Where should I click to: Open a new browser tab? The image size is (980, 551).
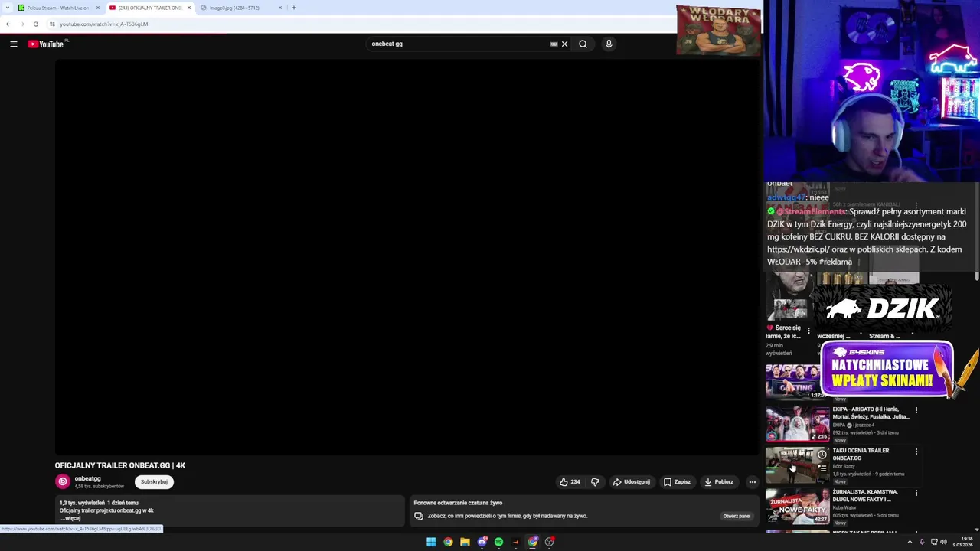pos(294,8)
